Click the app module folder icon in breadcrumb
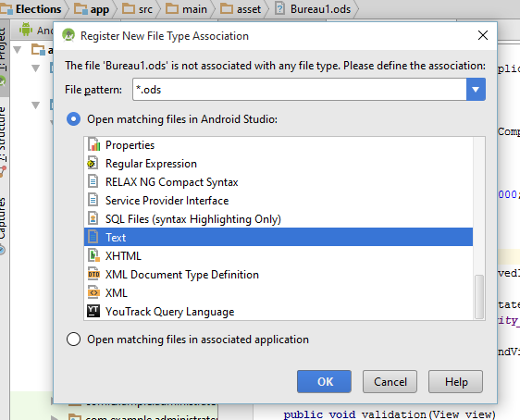The height and width of the screenshot is (420, 520). point(80,9)
